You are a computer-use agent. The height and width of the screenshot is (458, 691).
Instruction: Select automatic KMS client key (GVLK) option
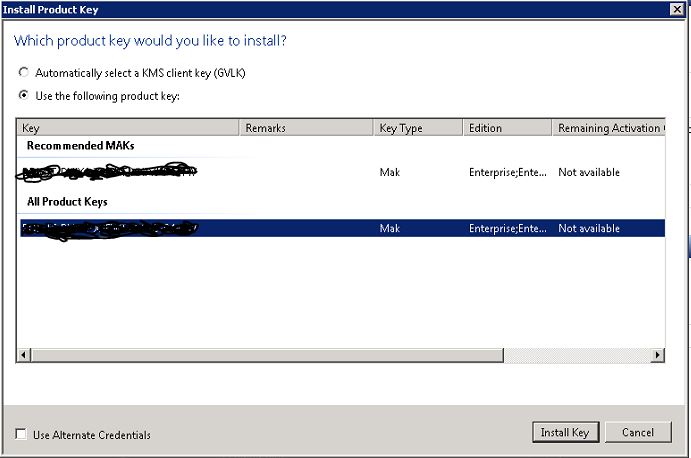pyautogui.click(x=24, y=73)
